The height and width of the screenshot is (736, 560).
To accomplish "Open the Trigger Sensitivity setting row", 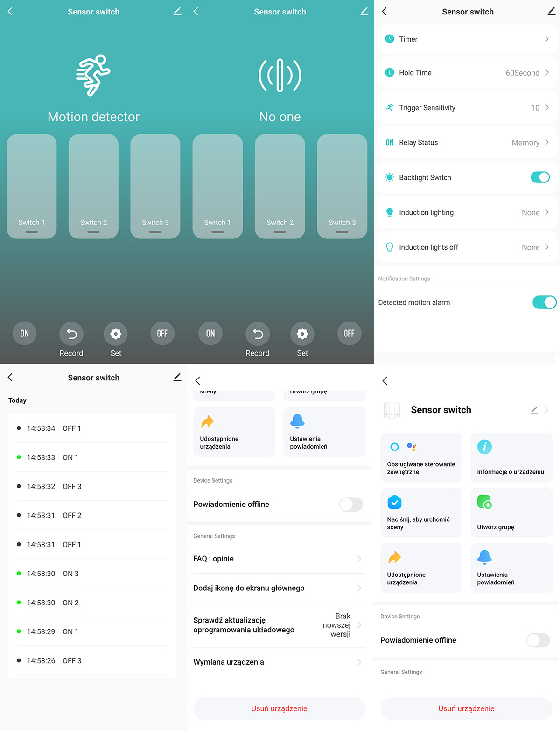I will pos(467,108).
